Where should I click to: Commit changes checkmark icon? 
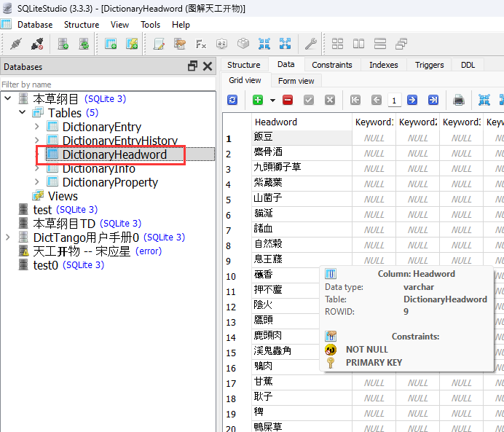pyautogui.click(x=309, y=100)
